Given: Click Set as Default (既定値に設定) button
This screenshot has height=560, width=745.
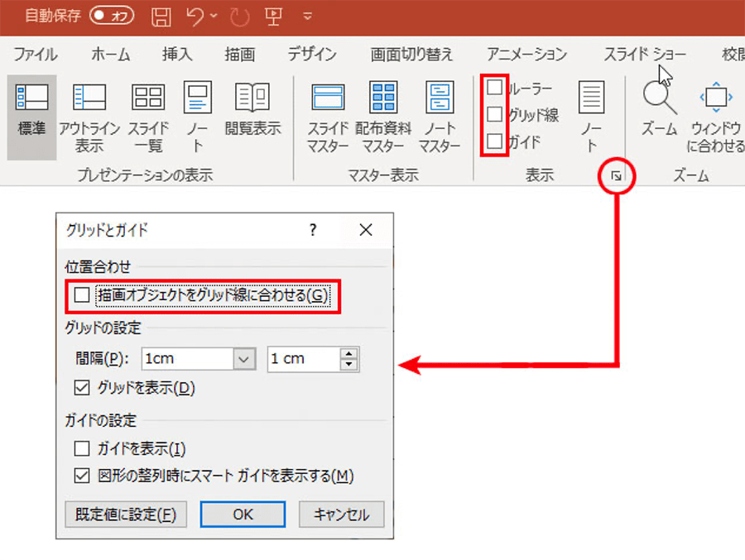Looking at the screenshot, I should (126, 514).
